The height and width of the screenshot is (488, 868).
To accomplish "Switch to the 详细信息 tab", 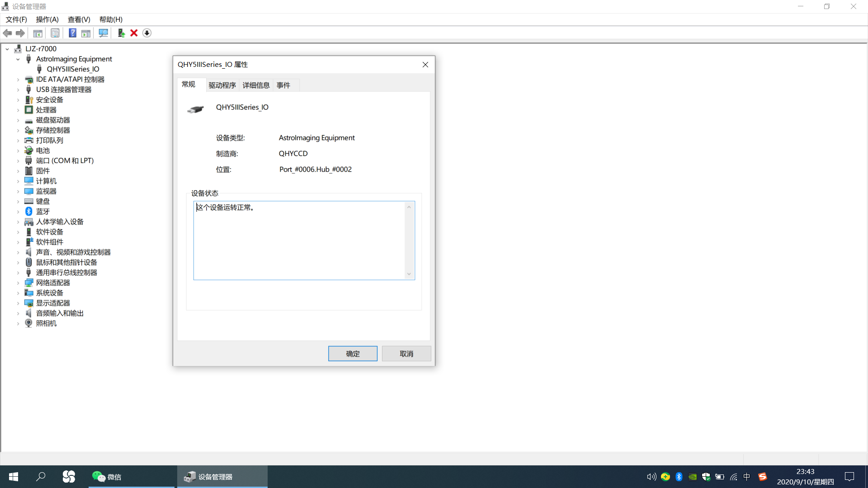I will [x=256, y=85].
